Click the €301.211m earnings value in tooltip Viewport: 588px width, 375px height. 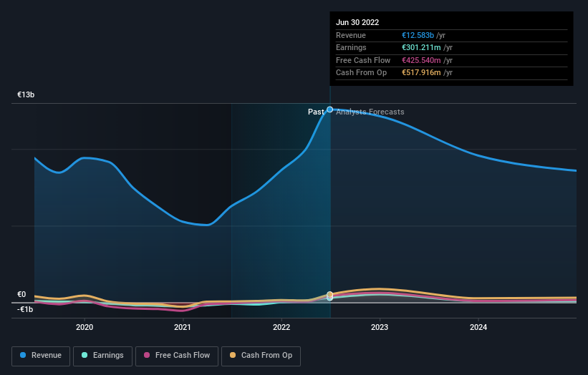(x=421, y=47)
